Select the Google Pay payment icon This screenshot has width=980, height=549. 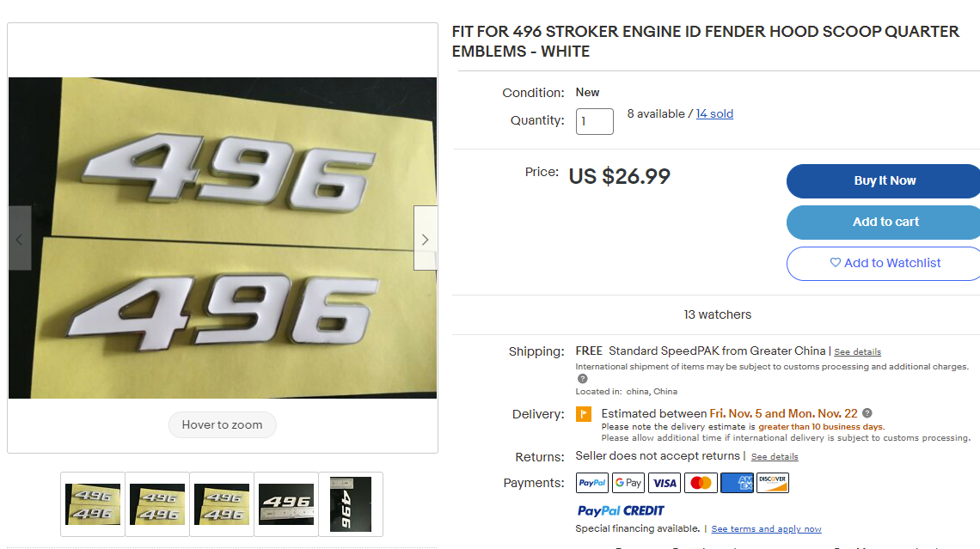coord(628,482)
